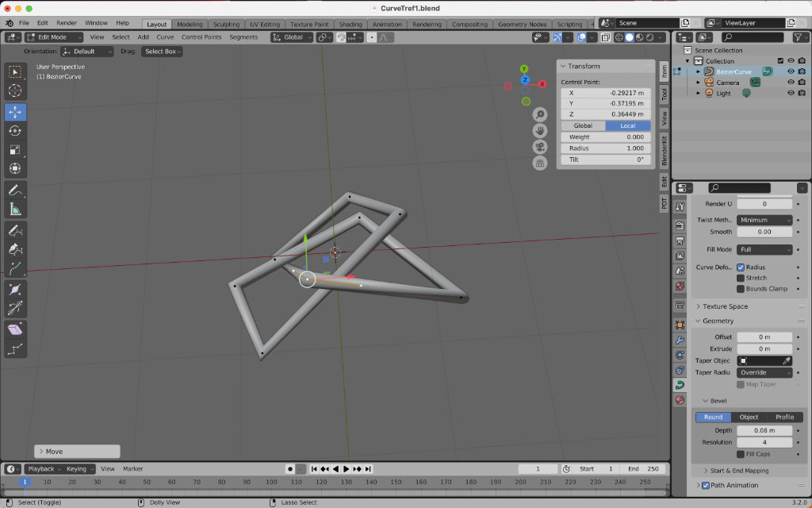
Task: Activate the Annotate tool
Action: click(15, 190)
